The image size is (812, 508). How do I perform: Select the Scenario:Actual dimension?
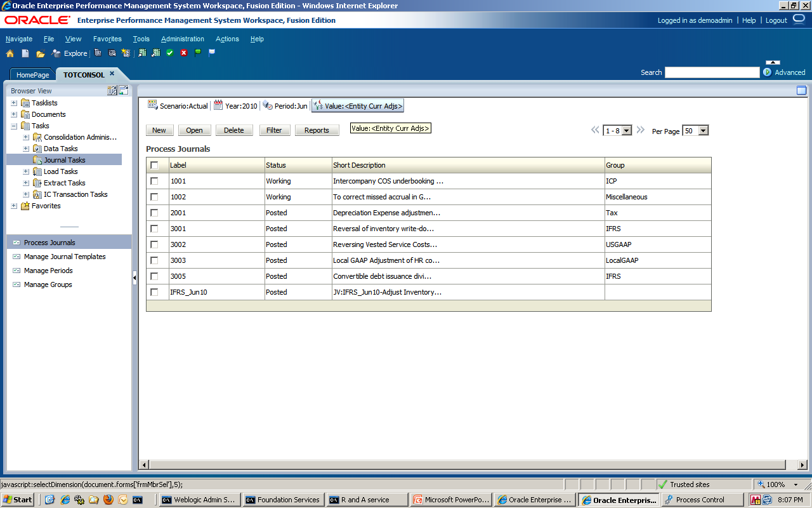(178, 106)
